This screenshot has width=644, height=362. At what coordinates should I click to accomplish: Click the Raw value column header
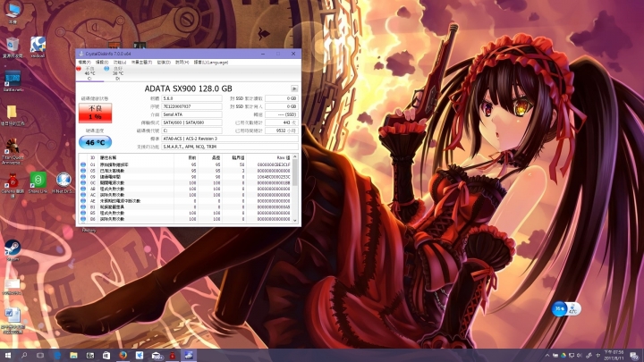pyautogui.click(x=269, y=157)
